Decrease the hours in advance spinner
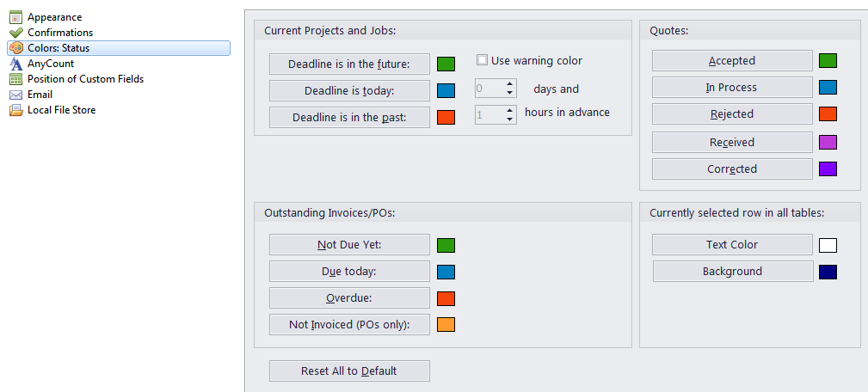The height and width of the screenshot is (392, 868). point(510,119)
